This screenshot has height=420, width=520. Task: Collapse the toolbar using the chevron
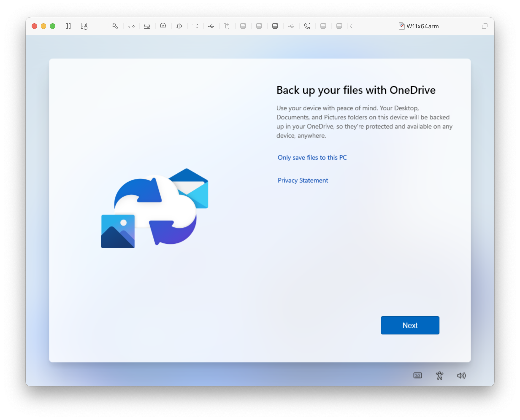tap(351, 26)
